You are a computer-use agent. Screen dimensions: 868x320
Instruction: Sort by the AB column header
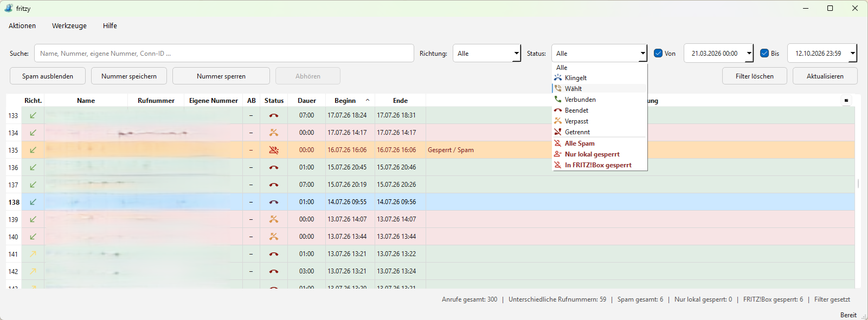pos(252,101)
